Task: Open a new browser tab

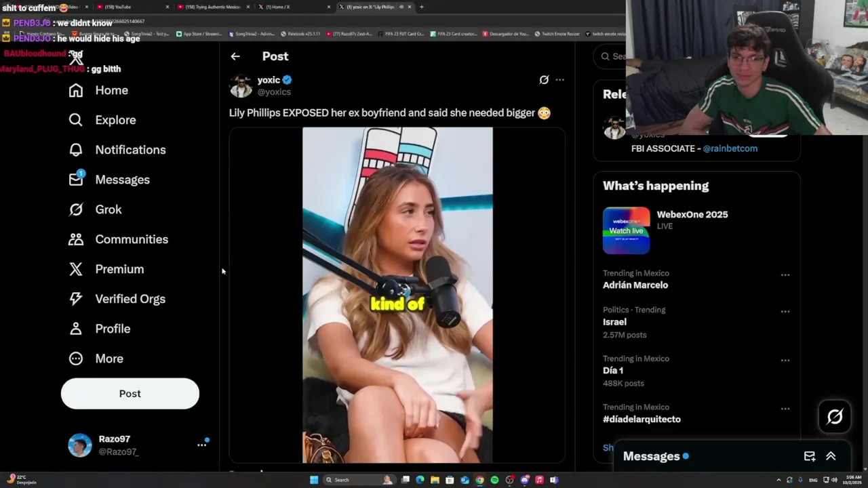Action: [x=422, y=7]
